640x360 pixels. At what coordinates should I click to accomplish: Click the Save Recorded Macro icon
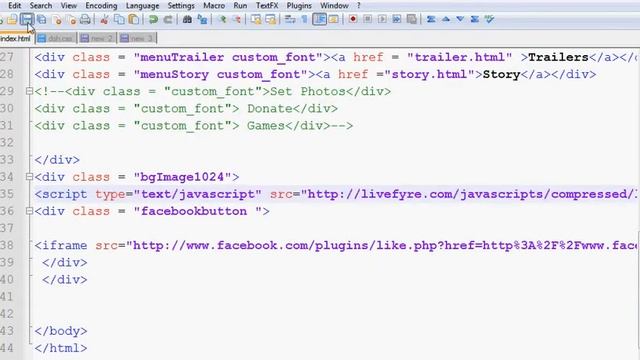click(411, 19)
